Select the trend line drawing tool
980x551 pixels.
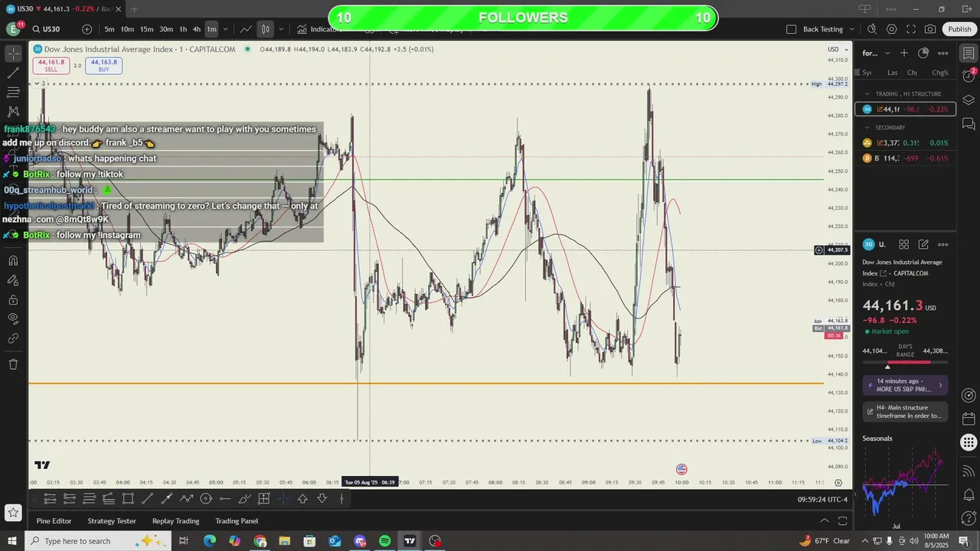pyautogui.click(x=13, y=73)
